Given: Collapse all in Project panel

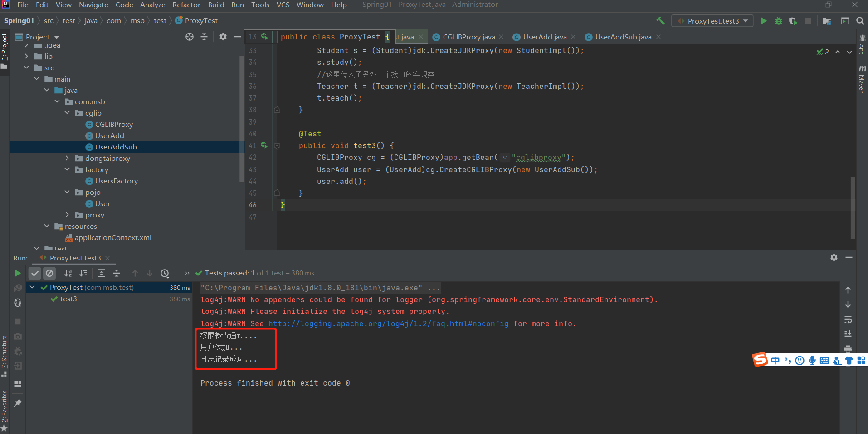Looking at the screenshot, I should [x=204, y=37].
